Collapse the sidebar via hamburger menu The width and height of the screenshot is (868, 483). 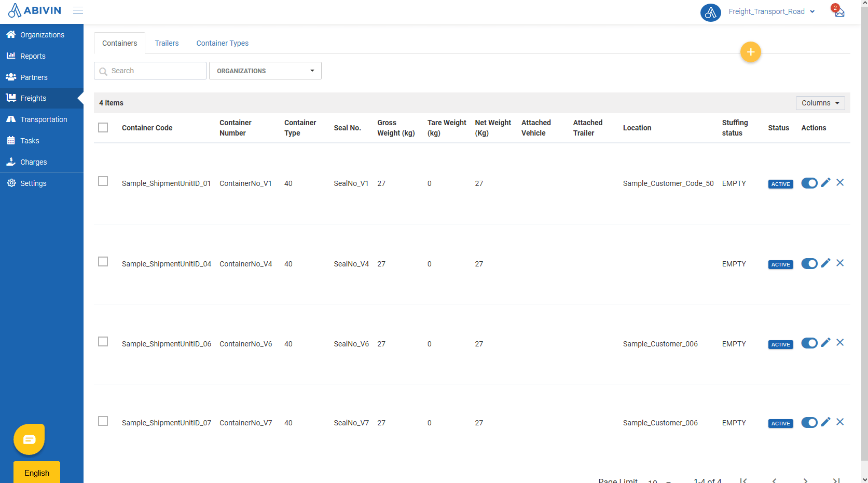click(78, 10)
